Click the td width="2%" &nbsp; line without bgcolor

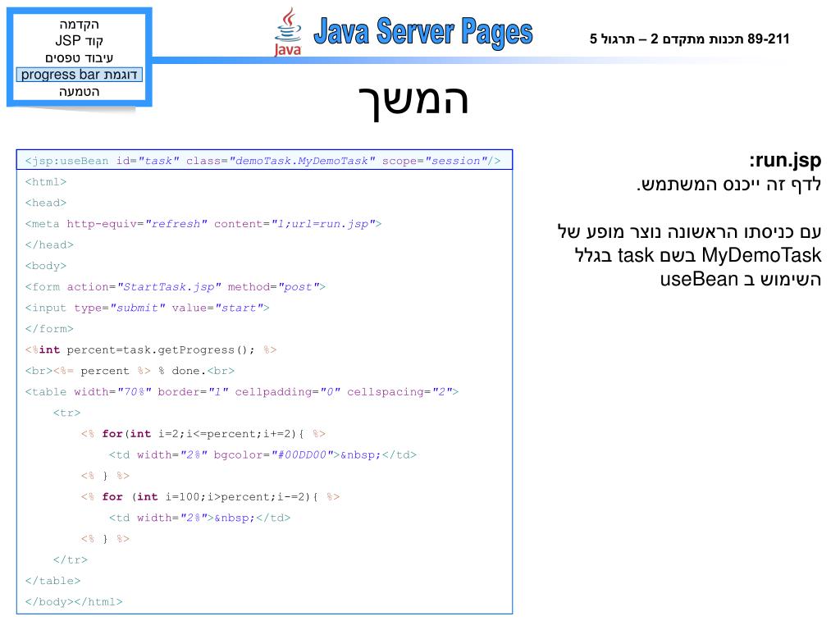pyautogui.click(x=199, y=518)
